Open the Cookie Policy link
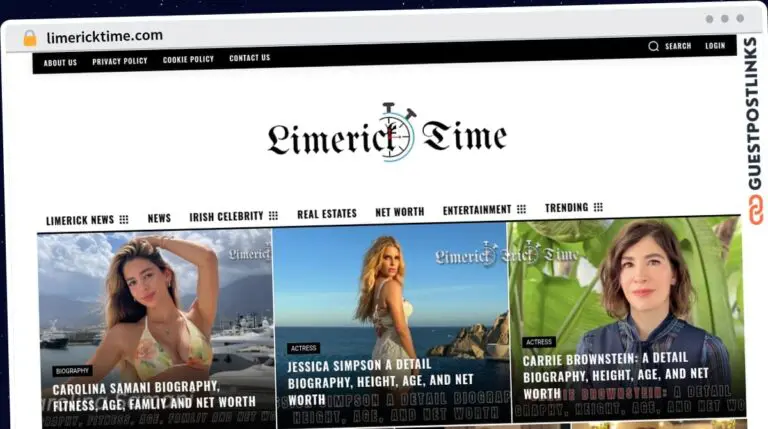 coord(189,59)
